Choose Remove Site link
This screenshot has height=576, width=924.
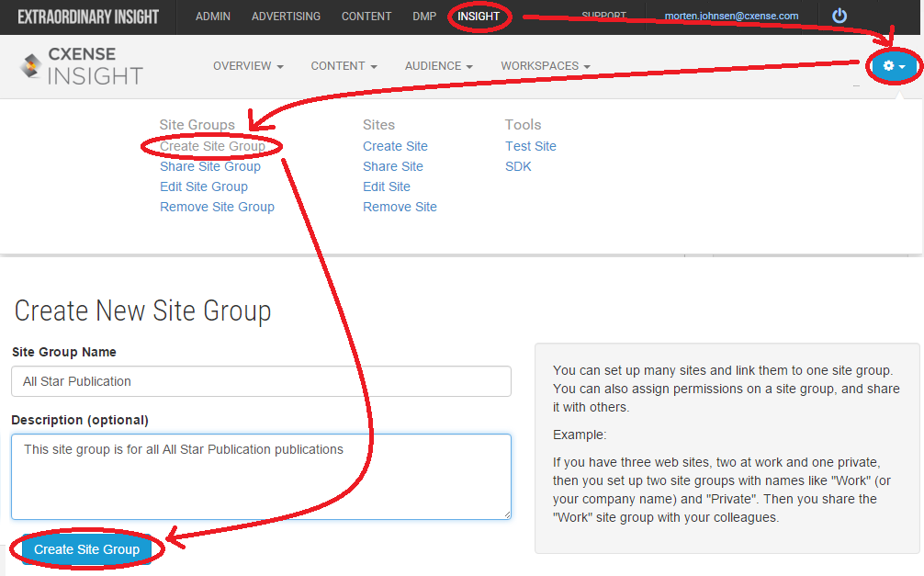pyautogui.click(x=400, y=207)
